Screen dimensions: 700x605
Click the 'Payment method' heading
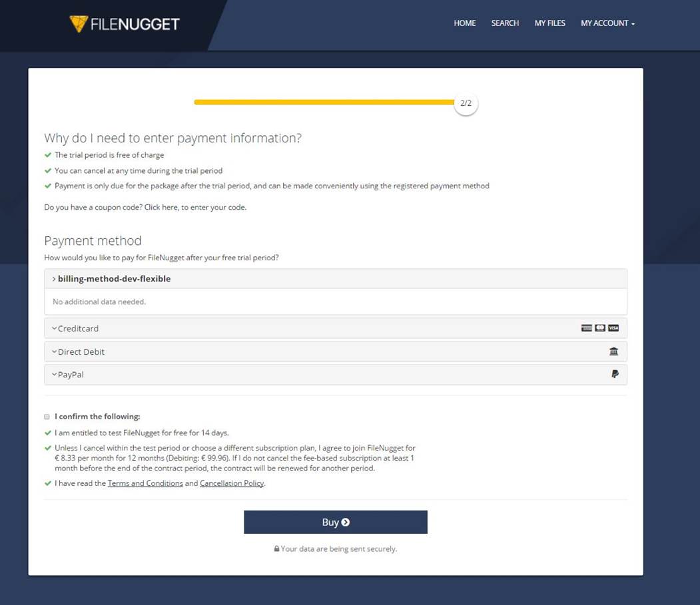[x=93, y=240]
